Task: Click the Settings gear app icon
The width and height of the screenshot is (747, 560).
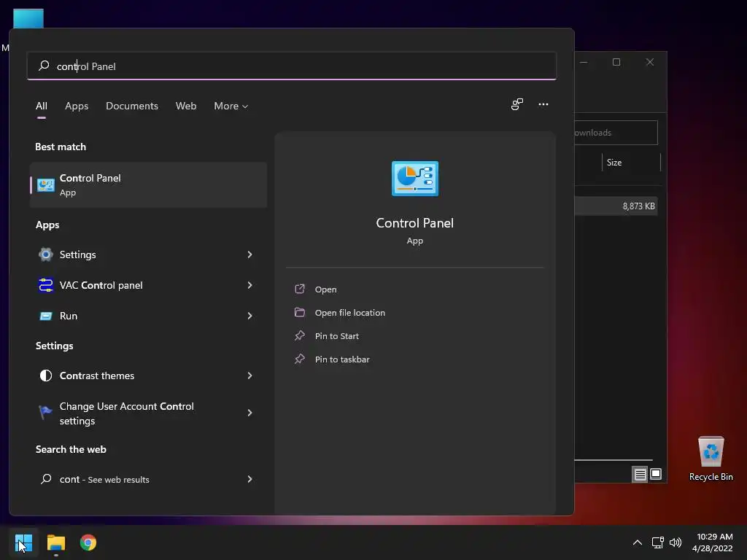Action: click(x=46, y=254)
